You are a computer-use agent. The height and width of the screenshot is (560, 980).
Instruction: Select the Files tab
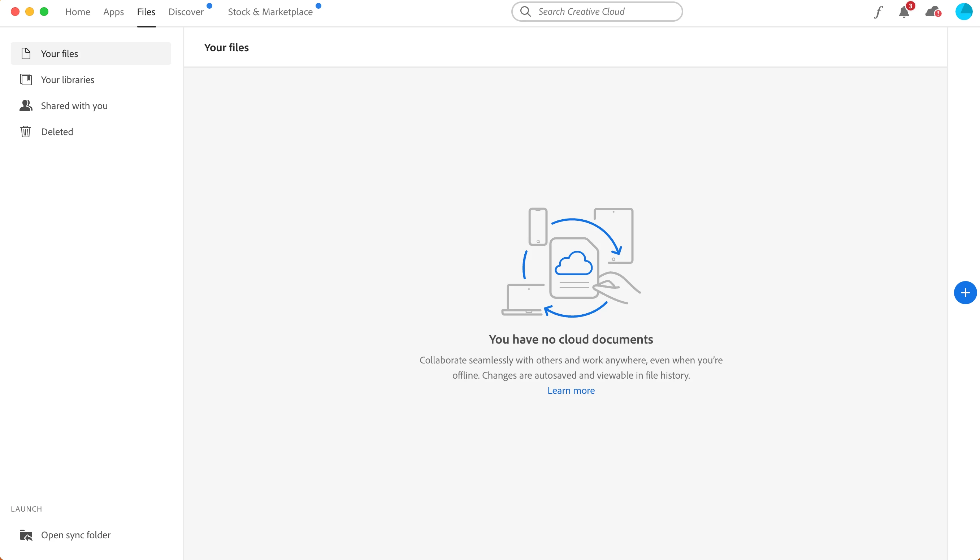[146, 12]
